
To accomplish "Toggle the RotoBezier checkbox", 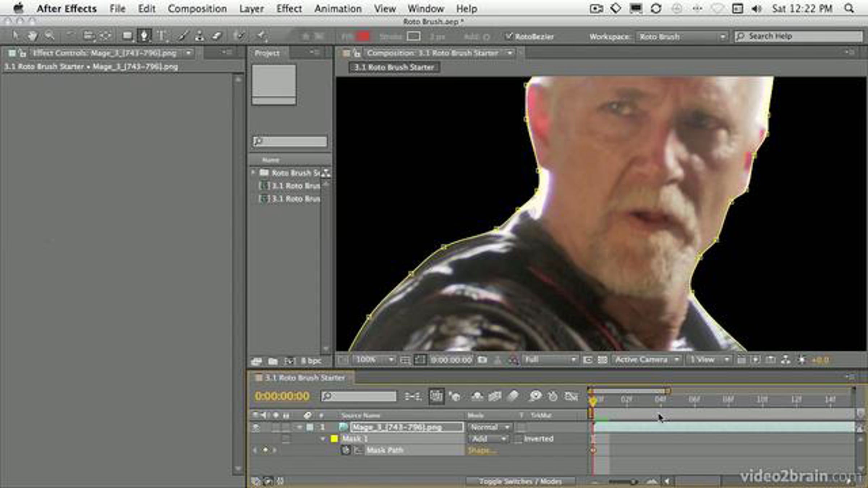I will (x=509, y=36).
